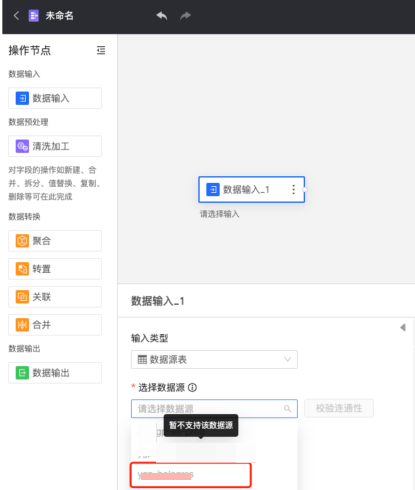Open the 数据输入_1 node options menu
Screen dimensions: 415x490
click(293, 189)
